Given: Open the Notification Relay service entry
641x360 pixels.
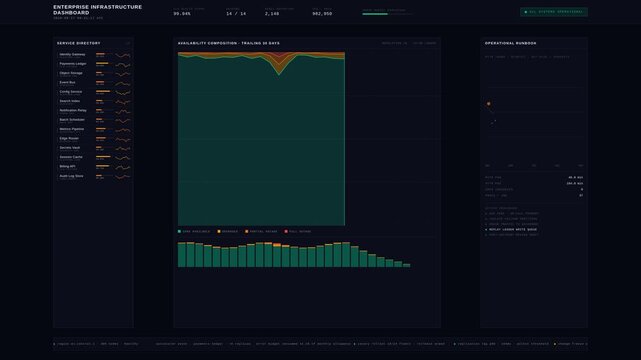Looking at the screenshot, I should tap(94, 111).
